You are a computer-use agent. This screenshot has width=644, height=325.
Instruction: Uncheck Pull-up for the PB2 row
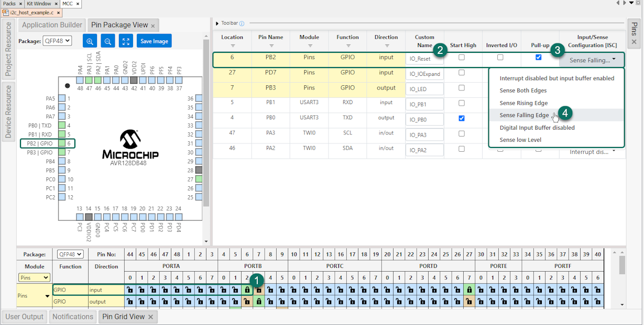coord(538,58)
